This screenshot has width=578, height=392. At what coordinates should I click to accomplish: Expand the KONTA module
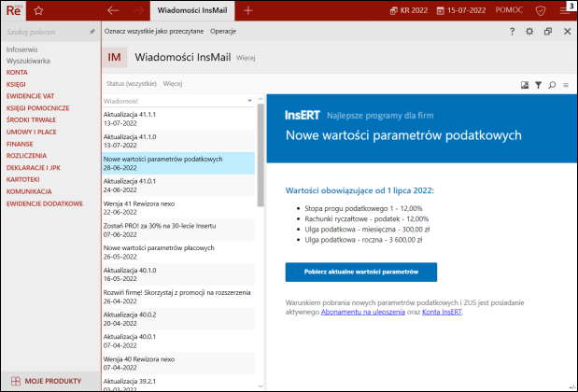(17, 72)
